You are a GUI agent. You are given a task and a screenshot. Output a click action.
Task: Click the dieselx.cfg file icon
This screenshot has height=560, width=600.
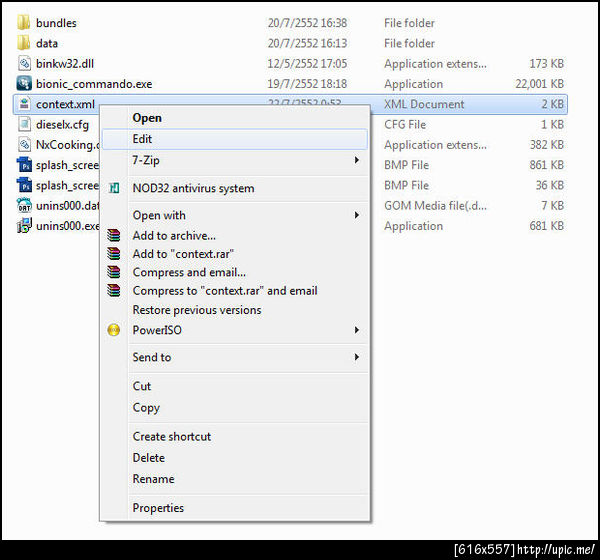pos(24,124)
